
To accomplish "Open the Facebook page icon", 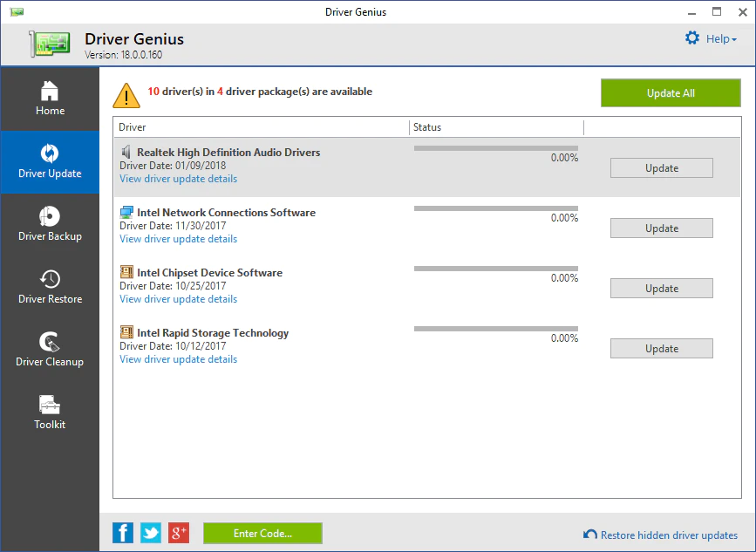I will 123,533.
